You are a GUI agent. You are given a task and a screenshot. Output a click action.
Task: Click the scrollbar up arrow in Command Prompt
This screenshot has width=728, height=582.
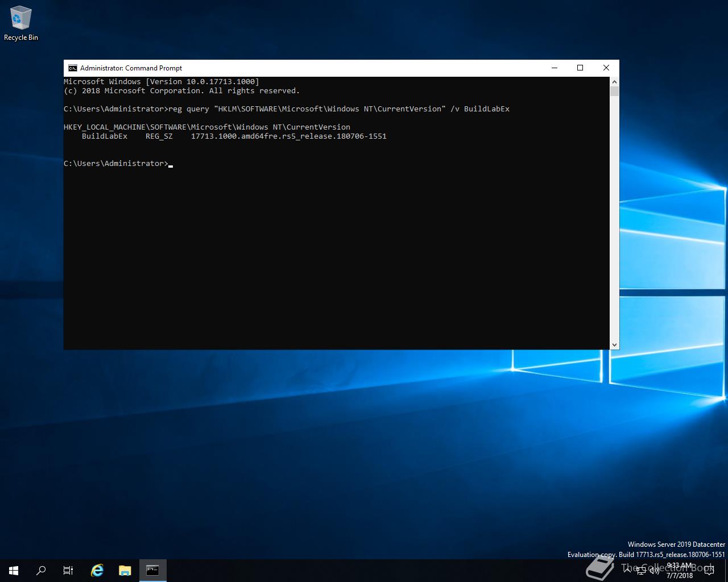[x=614, y=81]
